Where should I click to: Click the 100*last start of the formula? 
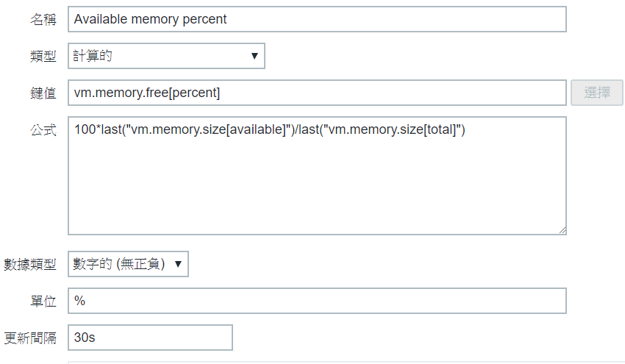(97, 130)
